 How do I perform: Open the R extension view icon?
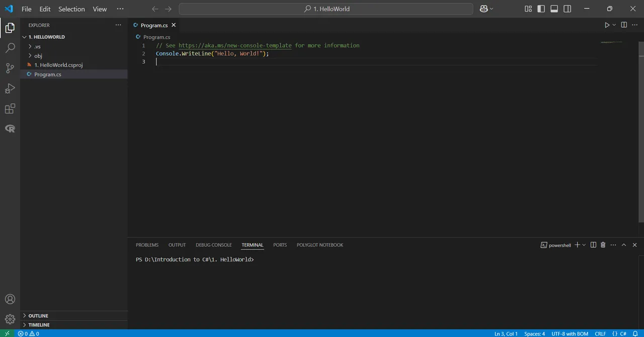tap(10, 129)
